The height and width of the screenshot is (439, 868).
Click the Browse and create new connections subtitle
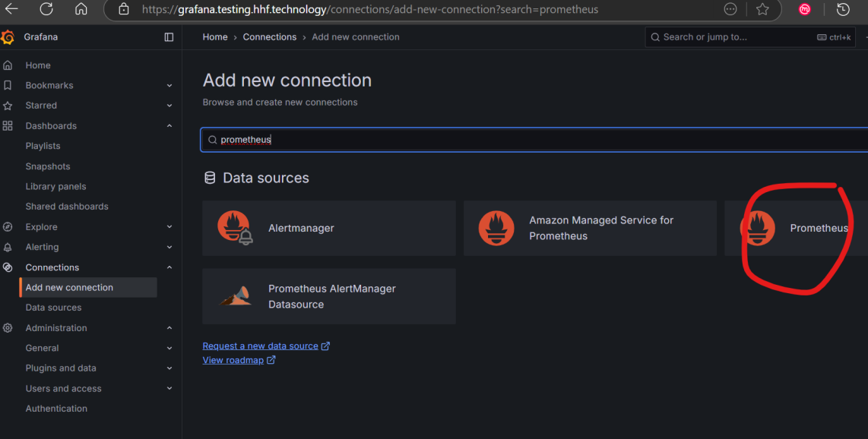click(x=280, y=103)
